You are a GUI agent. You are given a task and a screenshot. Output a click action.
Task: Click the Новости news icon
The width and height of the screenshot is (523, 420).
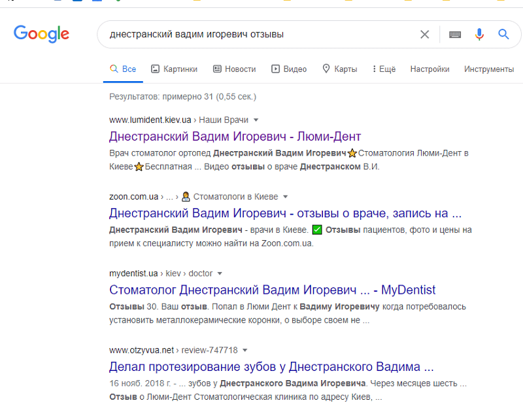coord(216,69)
